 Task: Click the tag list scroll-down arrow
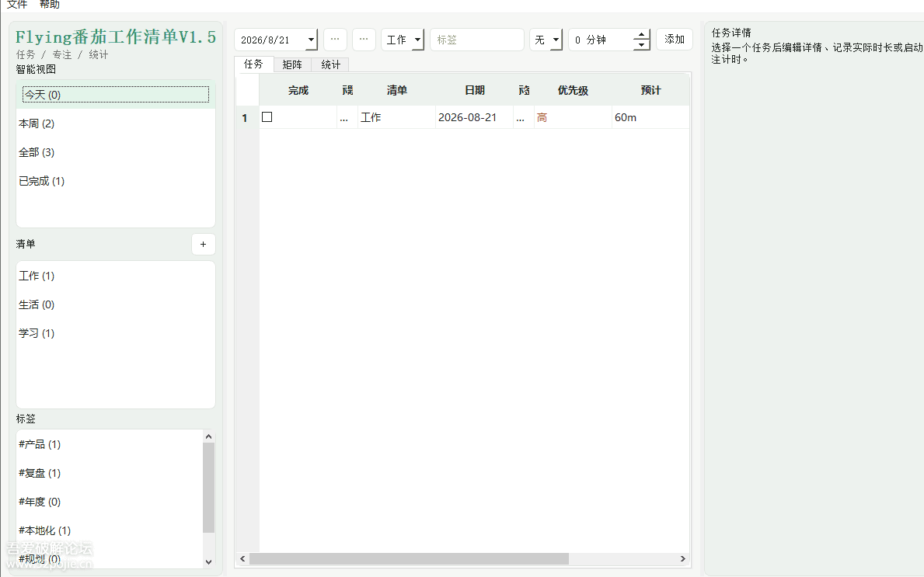coord(208,562)
